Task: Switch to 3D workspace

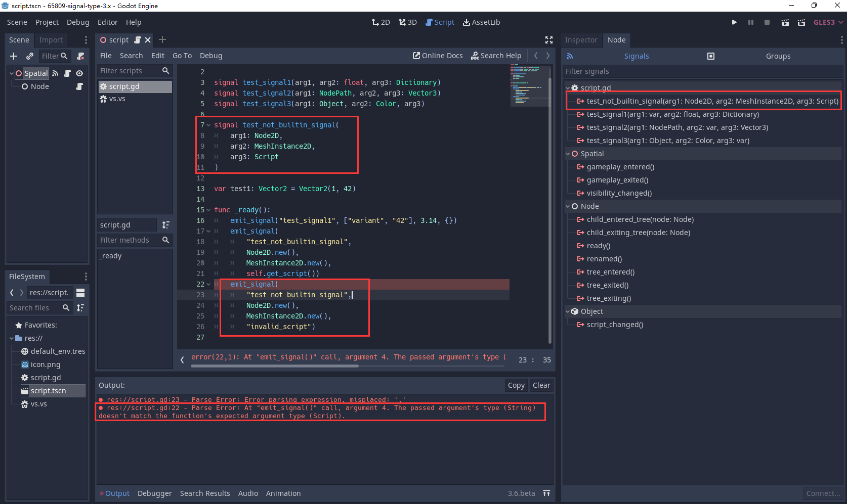Action: (x=407, y=22)
